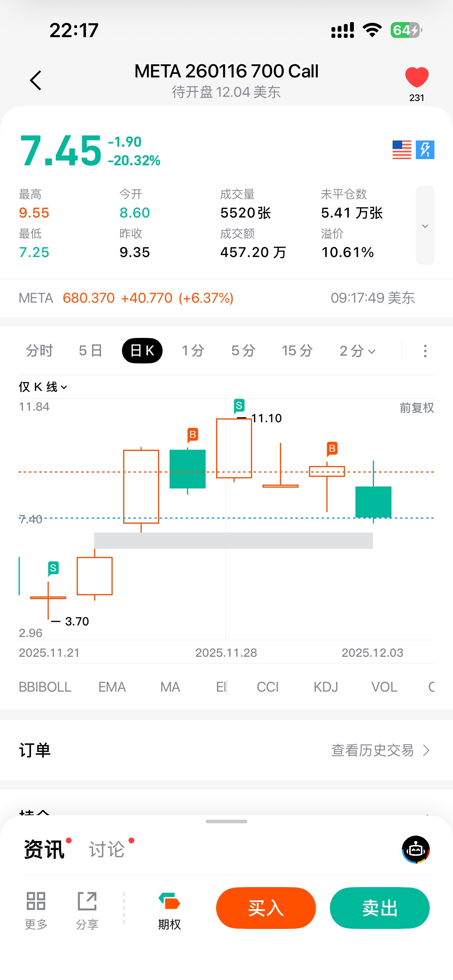Tap the 分享 share icon
Screen dimensions: 453x980
(87, 901)
